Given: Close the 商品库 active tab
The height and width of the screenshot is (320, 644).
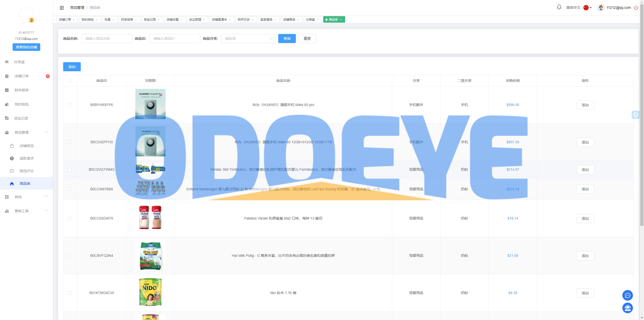Looking at the screenshot, I should [341, 20].
